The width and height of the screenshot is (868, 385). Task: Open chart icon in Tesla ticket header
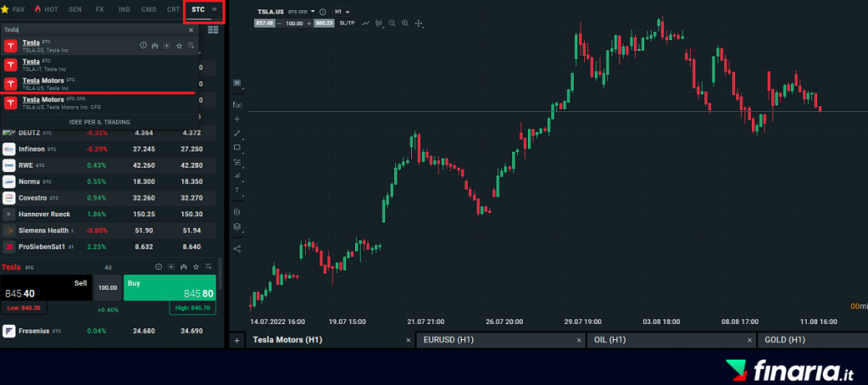183,267
